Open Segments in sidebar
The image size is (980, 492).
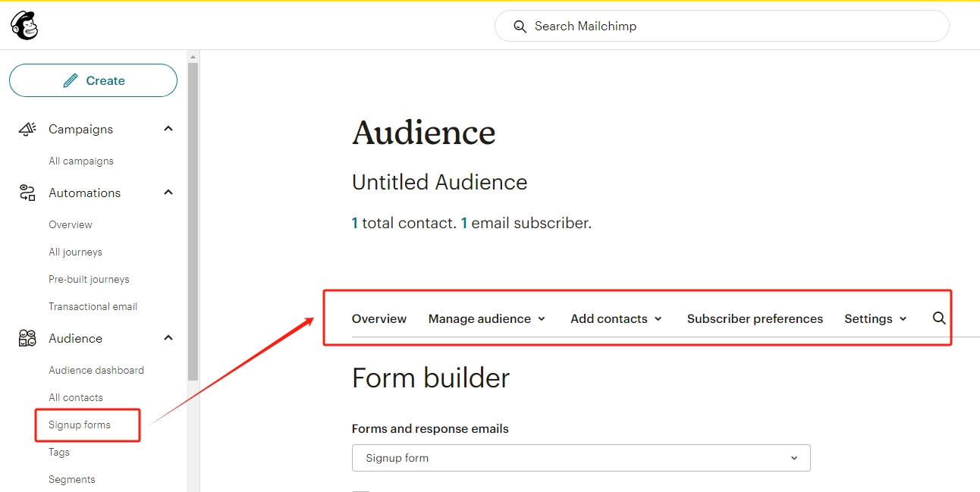pos(72,479)
